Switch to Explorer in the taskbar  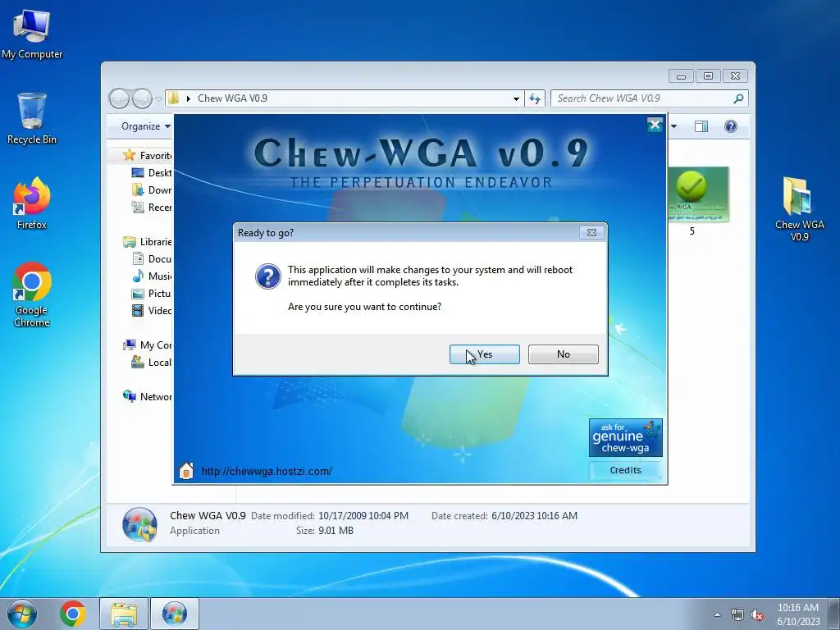click(124, 614)
